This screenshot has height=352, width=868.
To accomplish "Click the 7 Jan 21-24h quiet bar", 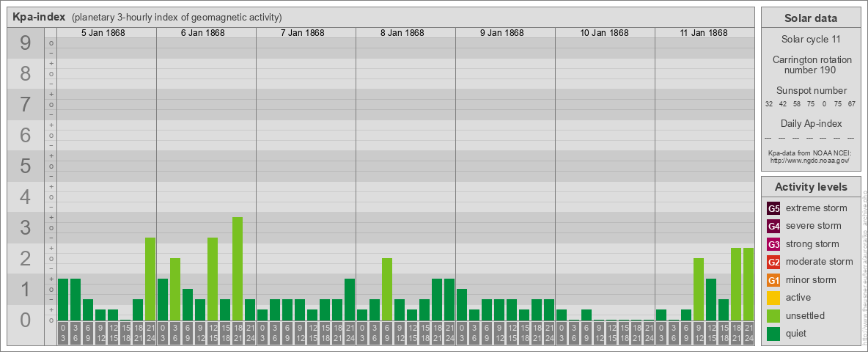I will point(349,299).
